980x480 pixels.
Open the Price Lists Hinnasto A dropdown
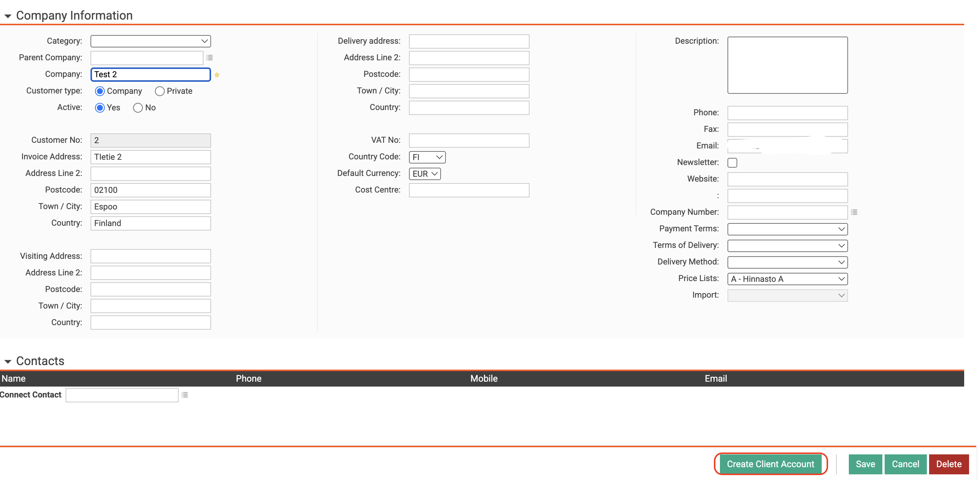(787, 279)
